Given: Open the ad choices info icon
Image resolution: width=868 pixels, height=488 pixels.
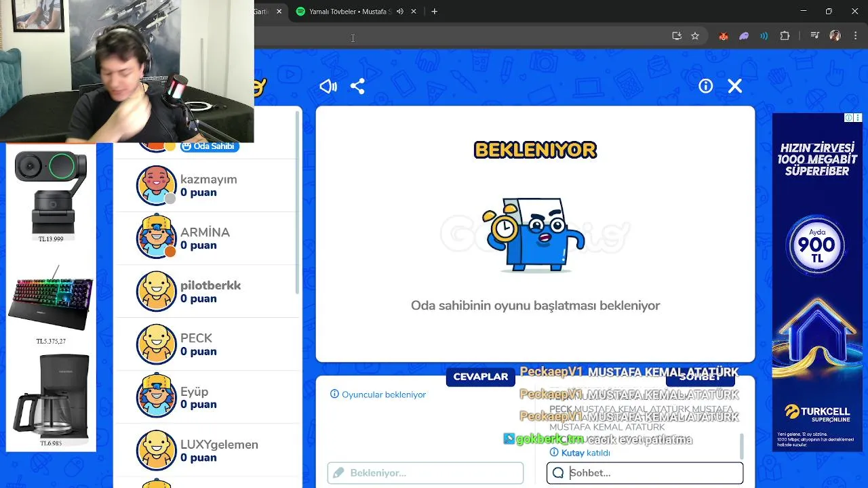Looking at the screenshot, I should (849, 118).
